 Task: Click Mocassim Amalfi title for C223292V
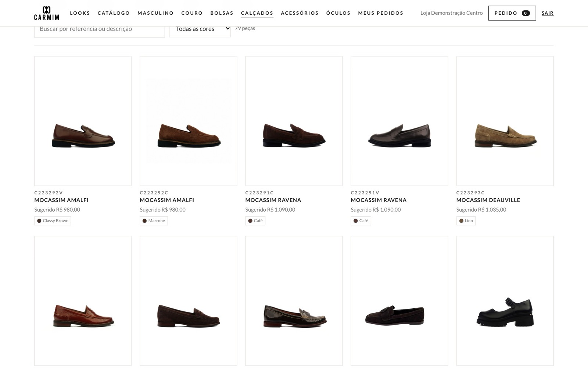61,200
